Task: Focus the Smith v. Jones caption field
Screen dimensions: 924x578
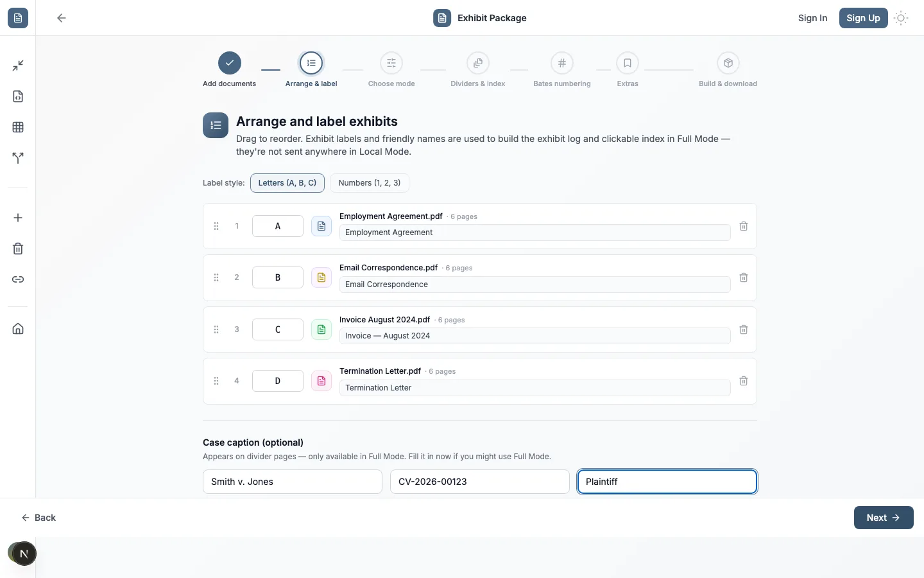Action: (293, 482)
